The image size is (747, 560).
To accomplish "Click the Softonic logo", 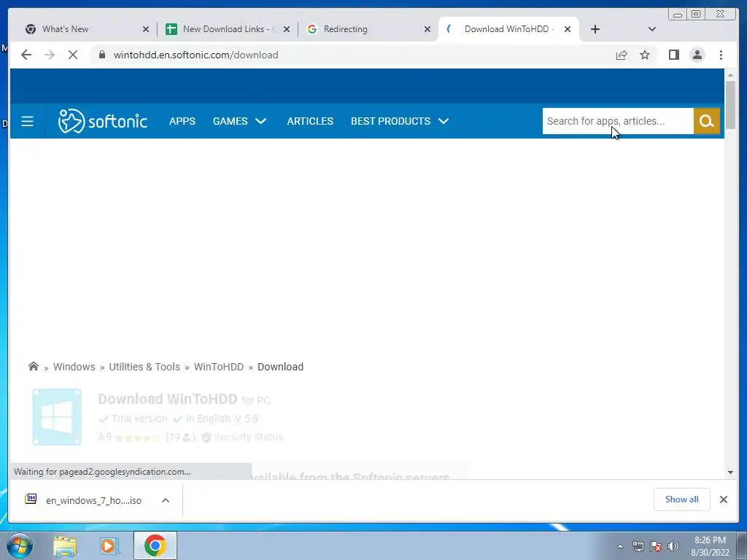I will pyautogui.click(x=102, y=121).
